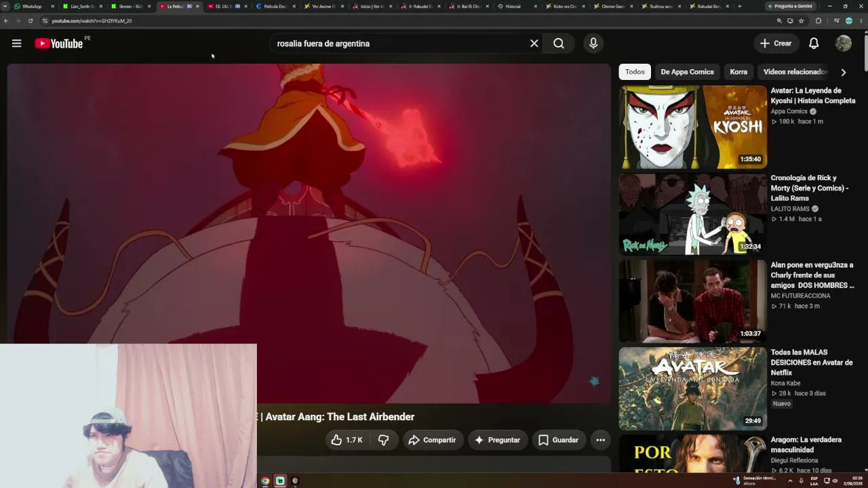Open the Sensación térmica weather widget
868x488 pixels.
click(754, 481)
